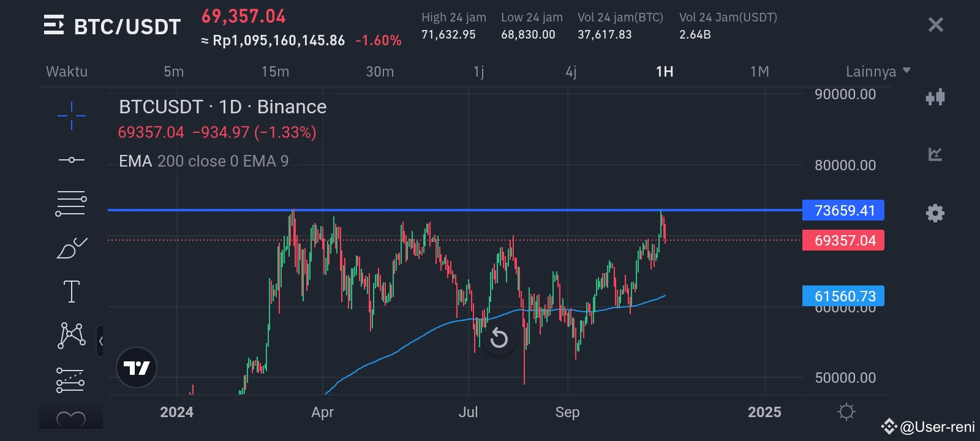Open the Fibonacci retracement lines tool
Image resolution: width=980 pixels, height=441 pixels.
click(x=72, y=204)
